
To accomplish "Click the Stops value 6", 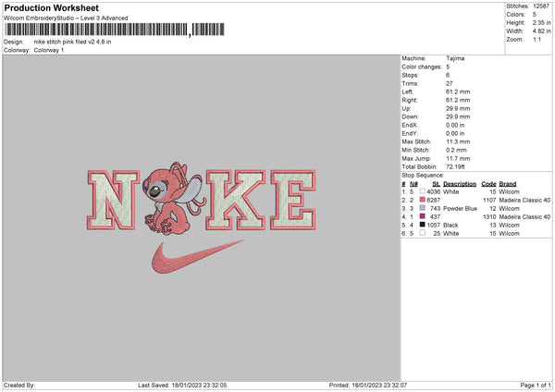I will pos(448,75).
